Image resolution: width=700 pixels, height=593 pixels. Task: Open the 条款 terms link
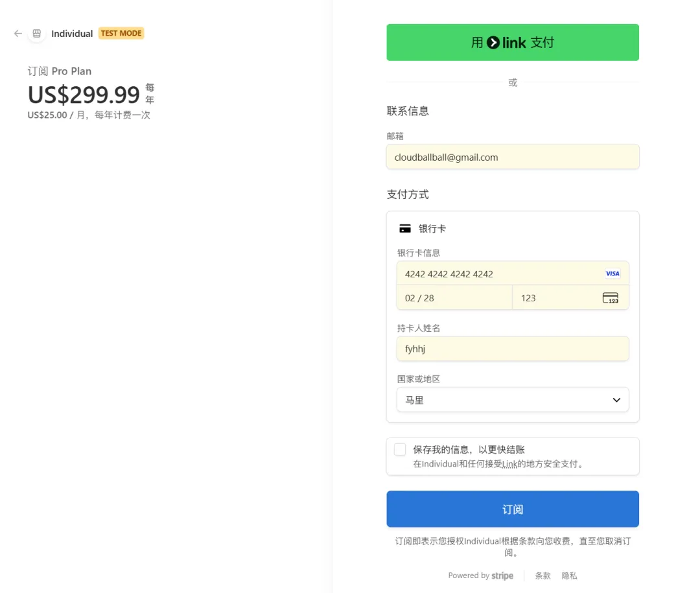pos(542,576)
